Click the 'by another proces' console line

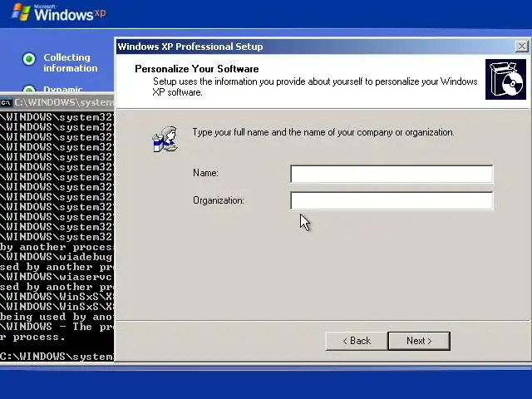coord(57,247)
